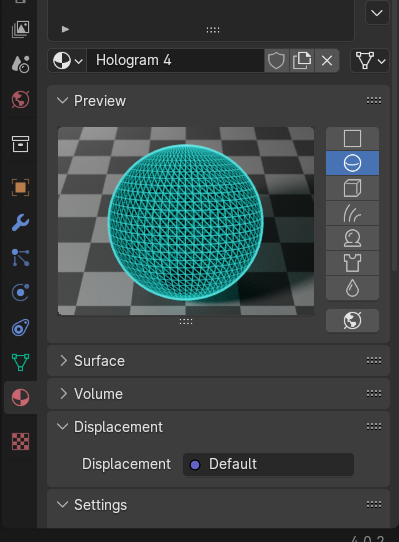Click the material slot list expand triangle
Viewport: 399px width, 542px height.
[65, 29]
